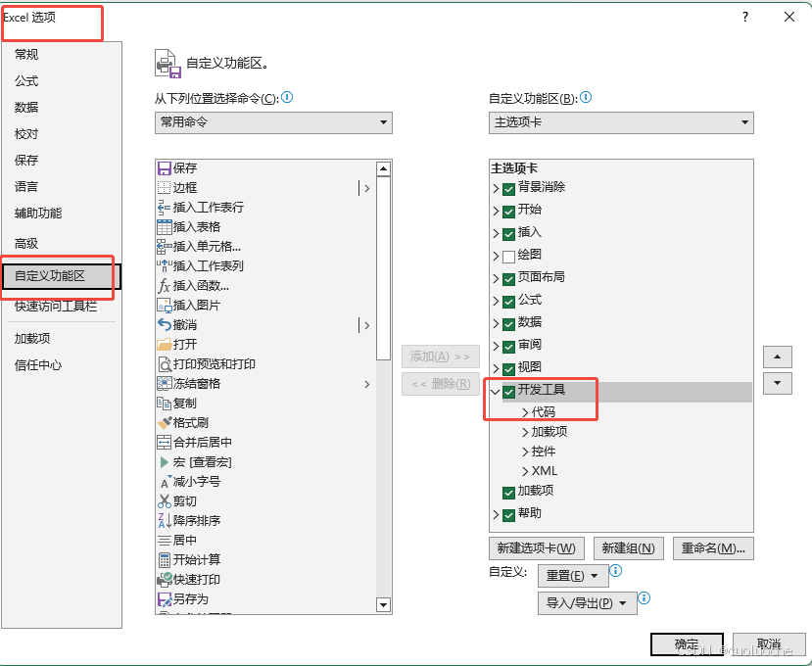The width and height of the screenshot is (812, 666).
Task: Click the Copy command icon
Action: tap(165, 404)
